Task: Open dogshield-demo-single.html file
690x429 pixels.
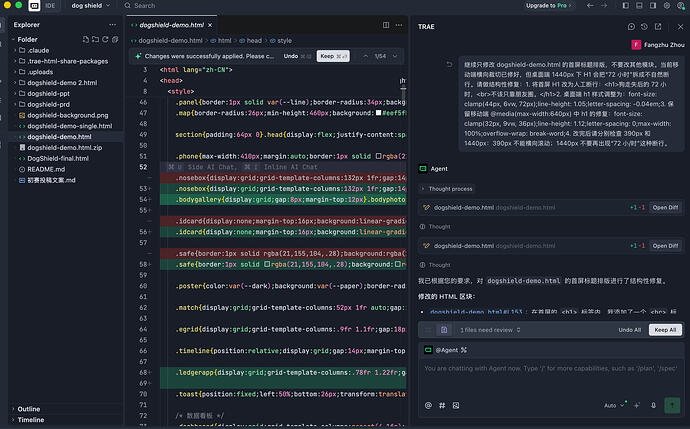Action: coord(69,126)
